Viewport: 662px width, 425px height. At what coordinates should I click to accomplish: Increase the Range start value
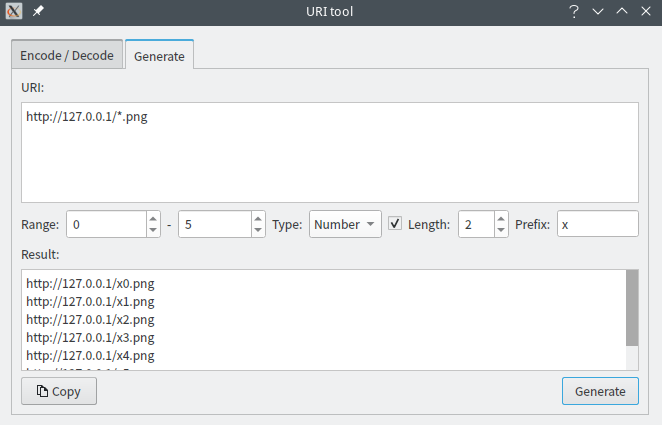click(x=153, y=219)
